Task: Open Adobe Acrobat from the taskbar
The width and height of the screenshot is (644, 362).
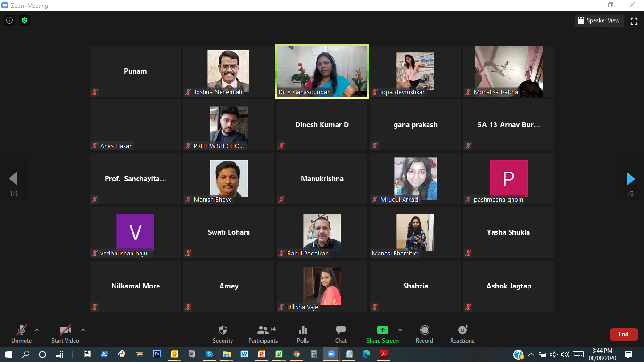Action: coord(384,354)
